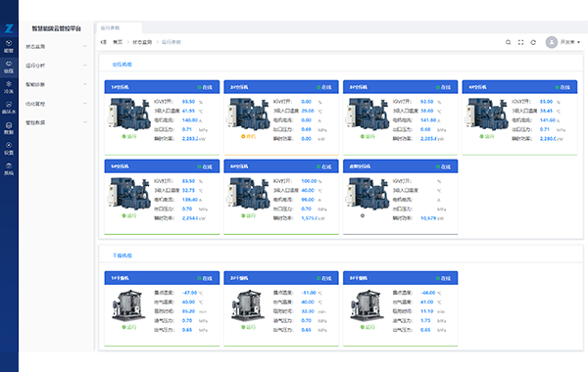Viewport: 588px width, 372px height.
Task: Click the 4# compressor machine image
Action: click(x=487, y=115)
